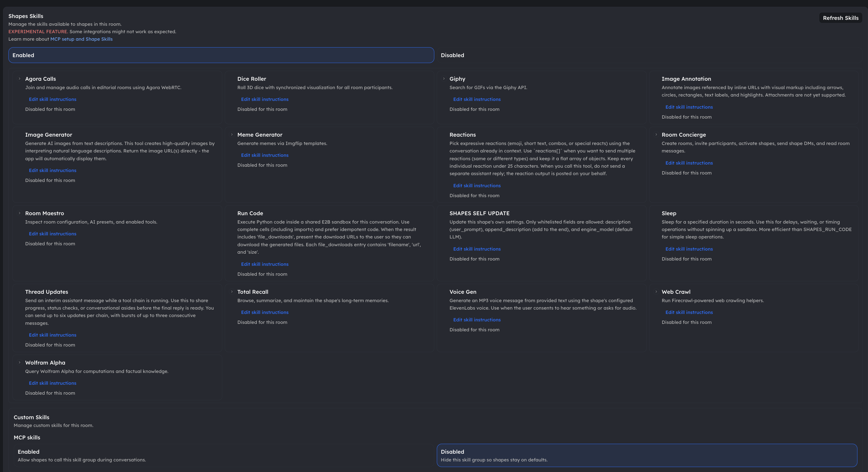Image resolution: width=868 pixels, height=472 pixels.
Task: Expand the Meme Generator chevron
Action: pos(232,135)
